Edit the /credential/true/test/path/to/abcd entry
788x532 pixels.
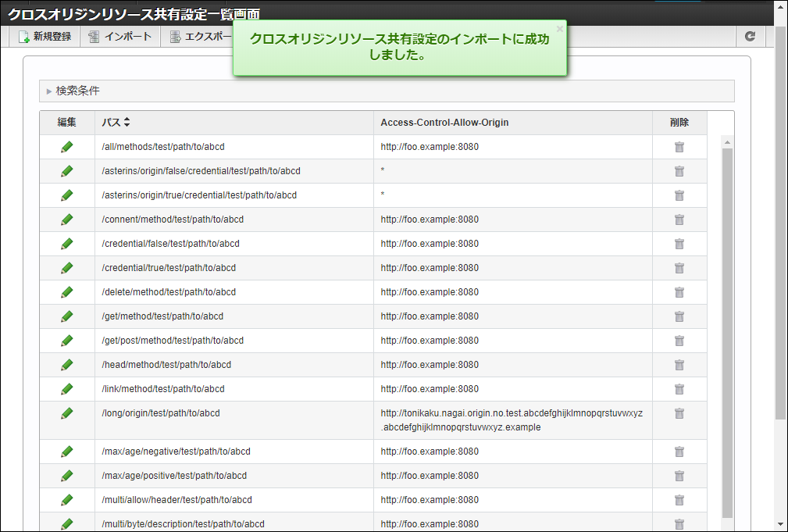66,268
